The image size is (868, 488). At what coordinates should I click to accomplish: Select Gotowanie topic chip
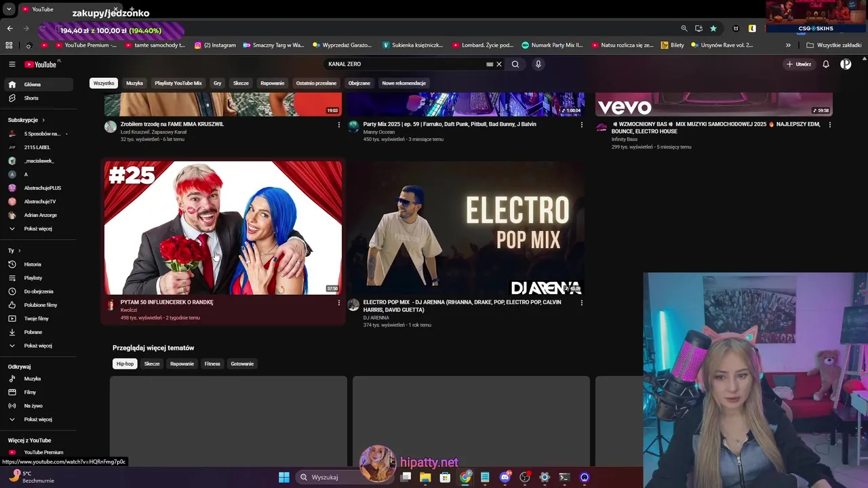[242, 364]
